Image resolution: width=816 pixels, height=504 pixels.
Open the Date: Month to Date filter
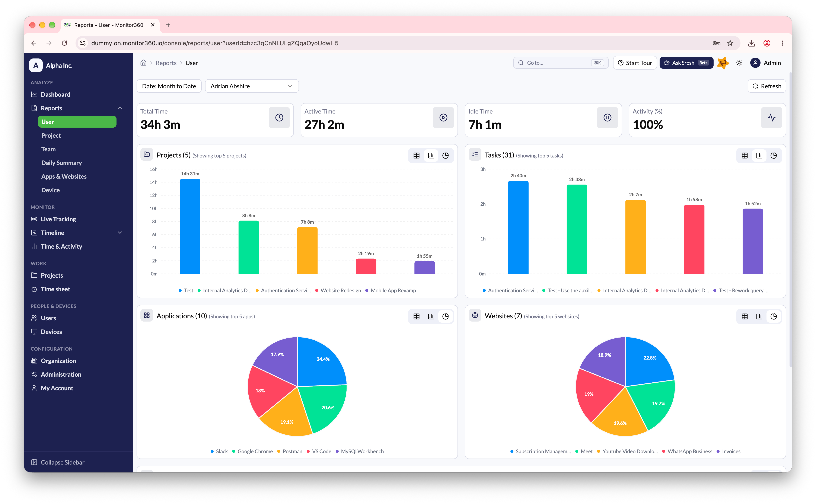pyautogui.click(x=169, y=86)
